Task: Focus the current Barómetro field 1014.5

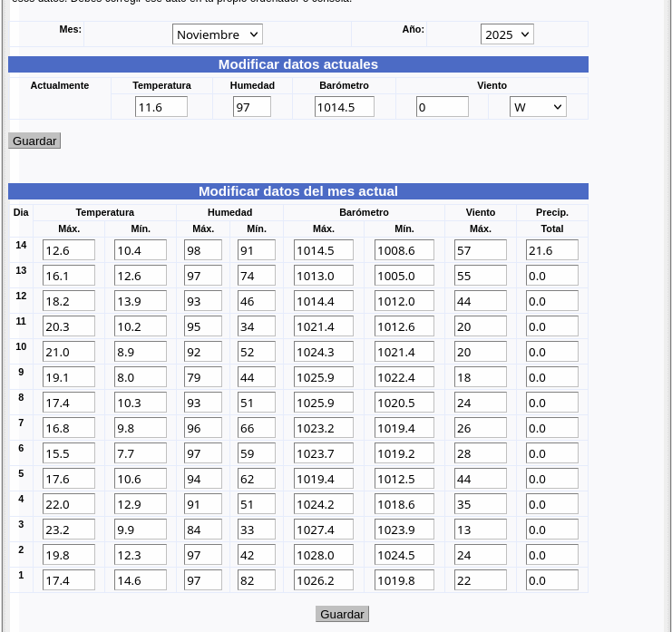Action: click(x=344, y=107)
